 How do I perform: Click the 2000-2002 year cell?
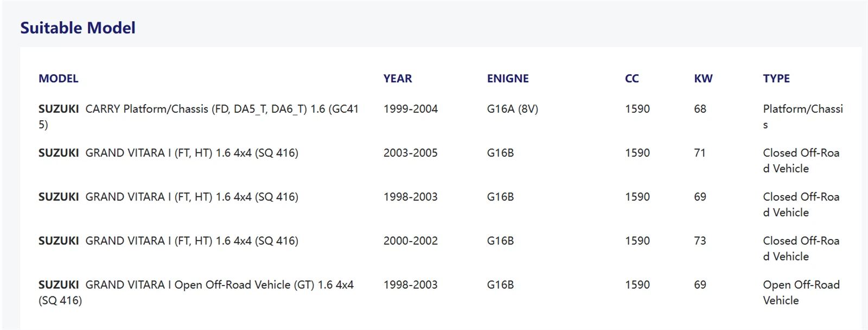(410, 241)
